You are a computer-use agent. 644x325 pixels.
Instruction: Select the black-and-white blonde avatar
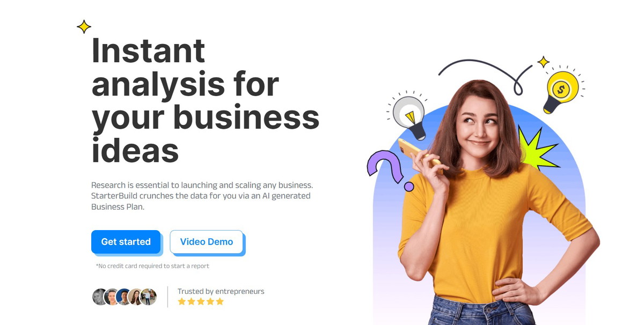pyautogui.click(x=100, y=297)
